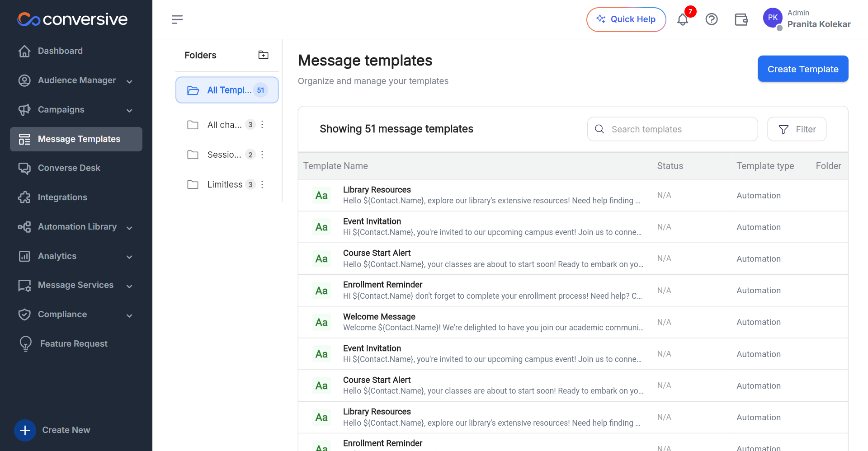Viewport: 868px width, 451px height.
Task: Click the Pranita Kolekar user name
Action: (819, 24)
